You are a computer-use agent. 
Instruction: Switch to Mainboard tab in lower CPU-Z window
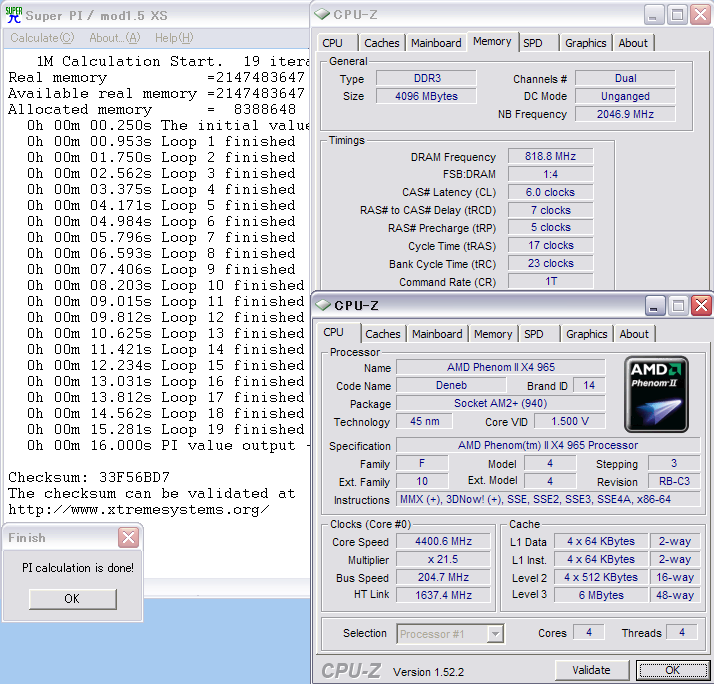tap(437, 334)
